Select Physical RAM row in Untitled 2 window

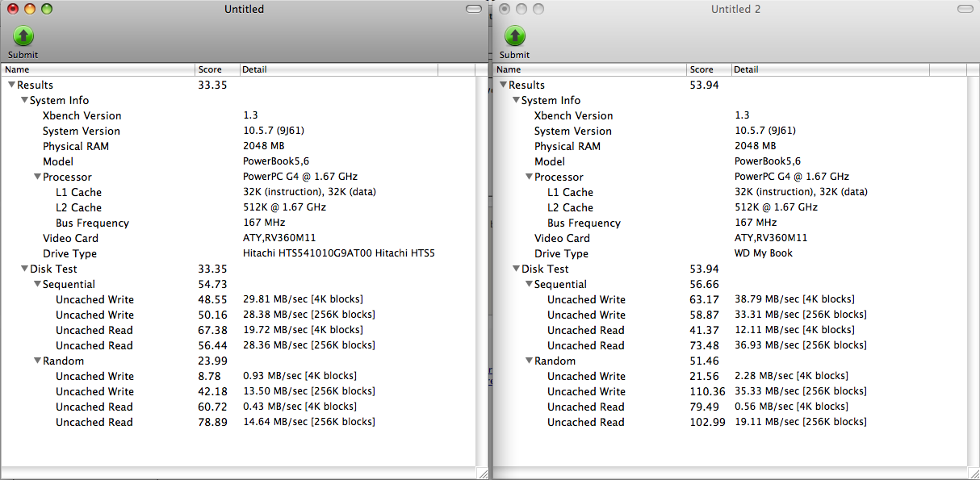731,146
